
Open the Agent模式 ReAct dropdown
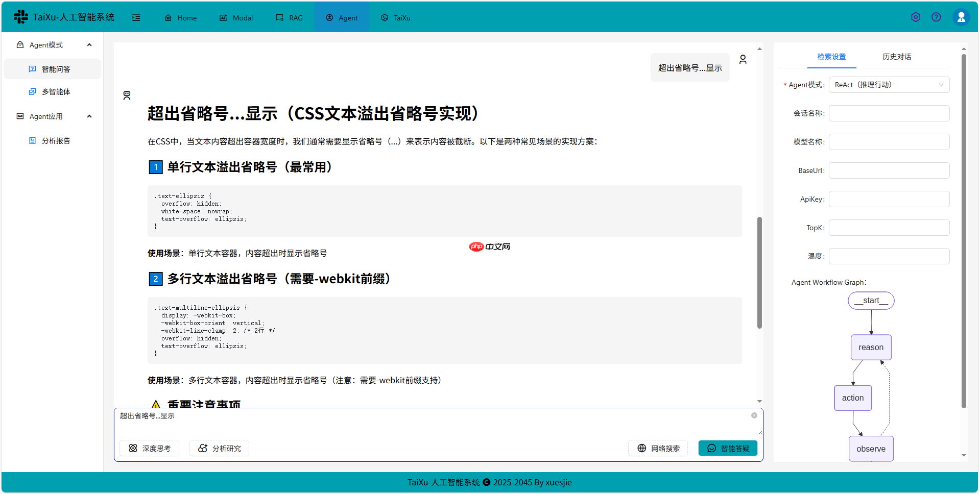click(889, 85)
